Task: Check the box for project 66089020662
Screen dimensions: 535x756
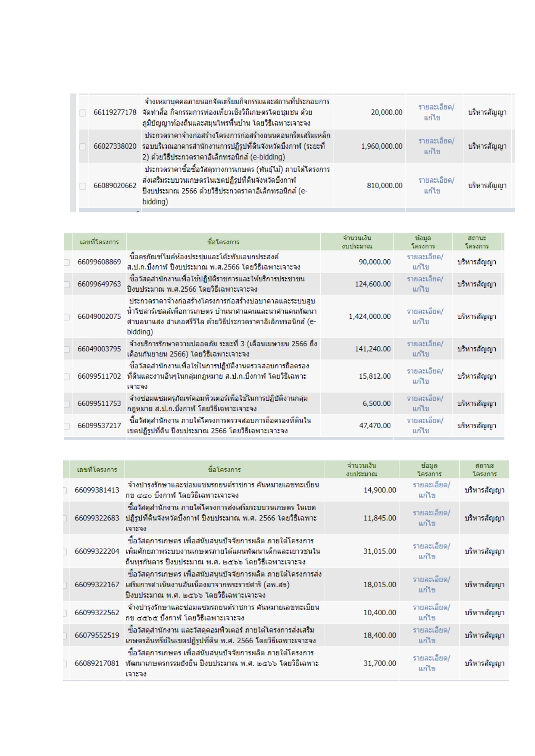Action: pyautogui.click(x=83, y=186)
